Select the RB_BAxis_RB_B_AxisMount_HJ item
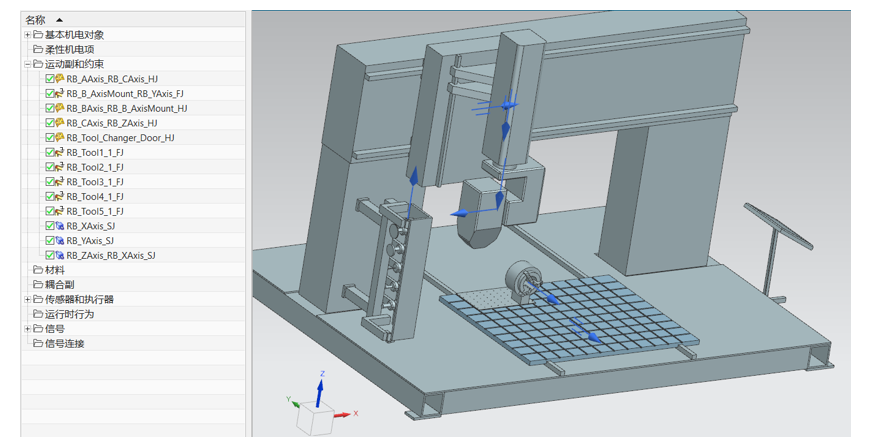 click(x=126, y=109)
